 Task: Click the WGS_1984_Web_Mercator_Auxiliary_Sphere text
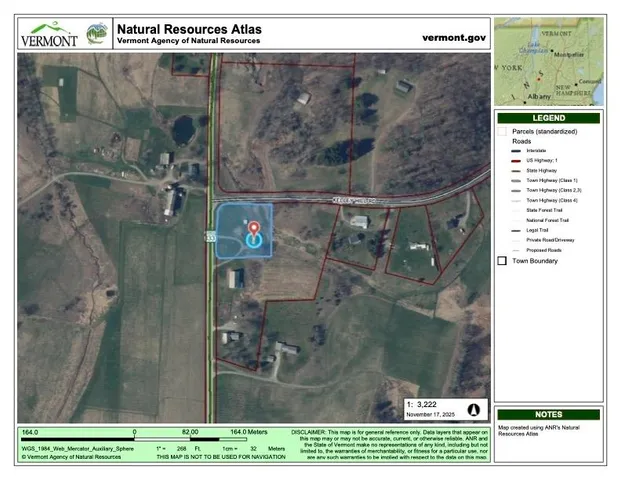78,449
